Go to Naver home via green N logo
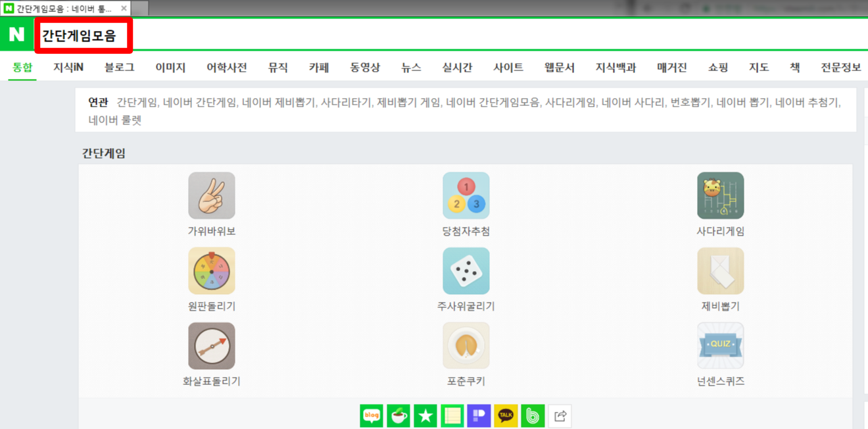868x429 pixels. point(16,34)
